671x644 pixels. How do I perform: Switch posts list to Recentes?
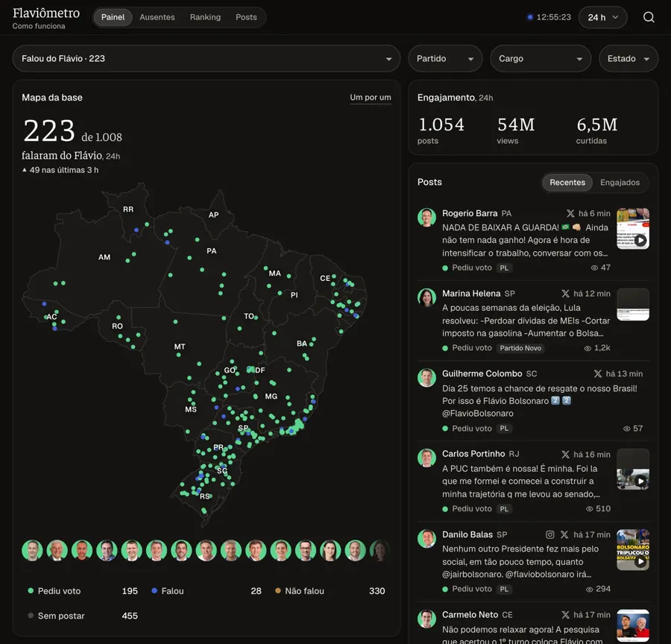point(567,183)
